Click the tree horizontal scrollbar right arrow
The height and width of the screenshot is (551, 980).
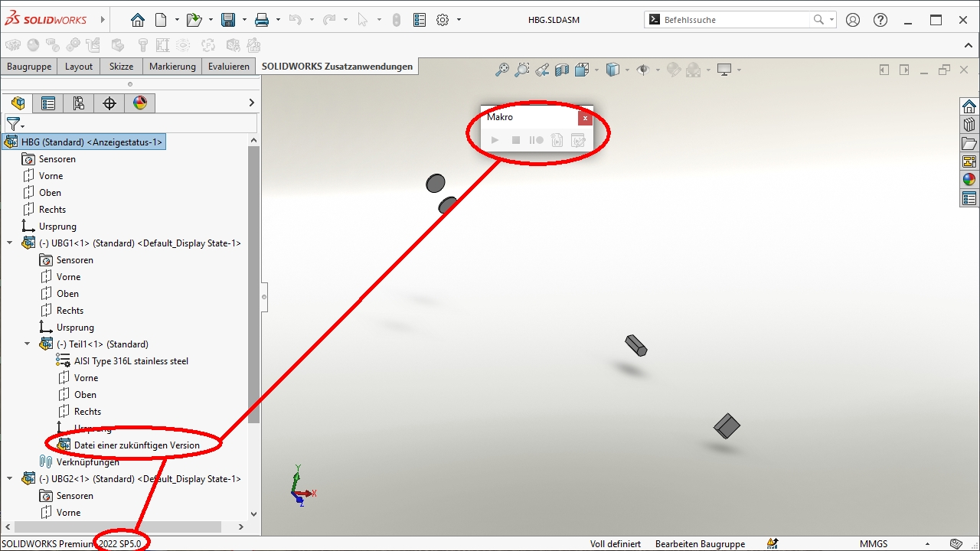[240, 527]
